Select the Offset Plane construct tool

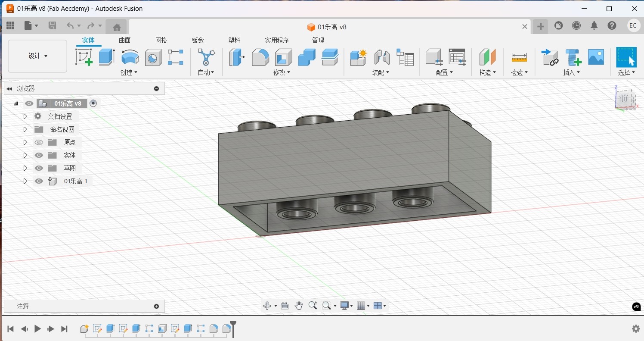(x=488, y=57)
